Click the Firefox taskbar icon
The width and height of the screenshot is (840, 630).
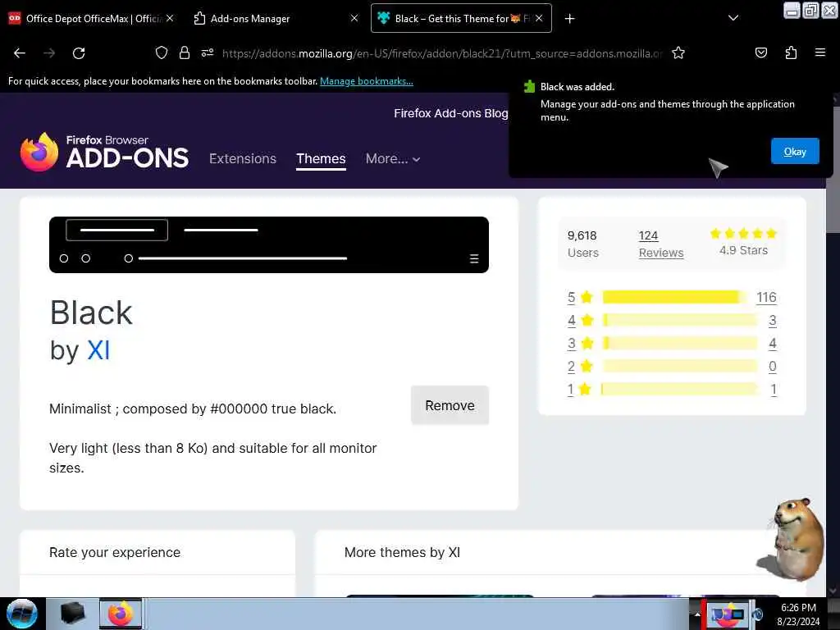click(121, 614)
